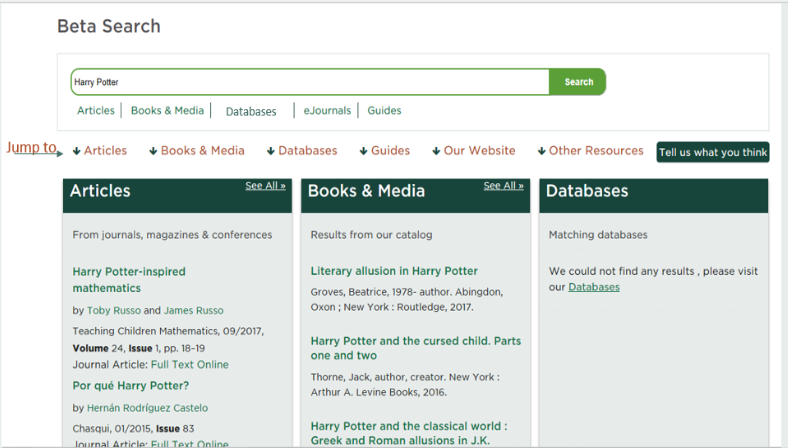The height and width of the screenshot is (448, 788).
Task: Select the Guides search scope tab
Action: 384,111
